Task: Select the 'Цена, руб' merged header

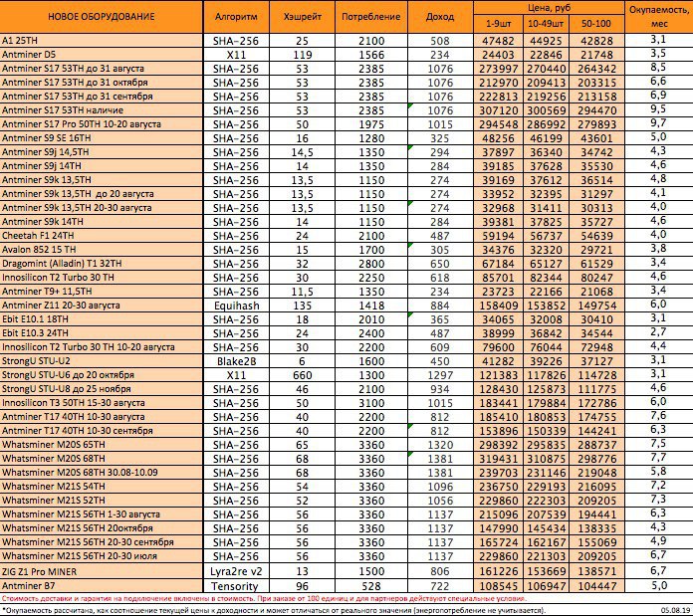Action: point(549,8)
